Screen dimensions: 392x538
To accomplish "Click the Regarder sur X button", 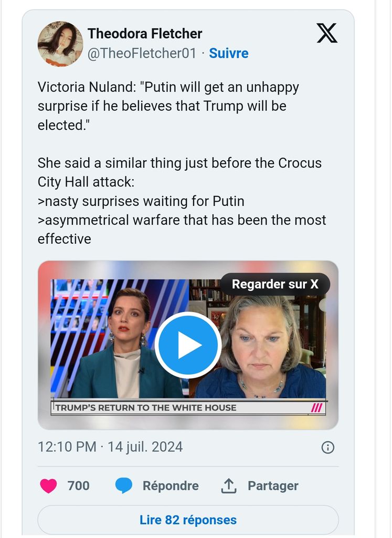I will tap(275, 284).
